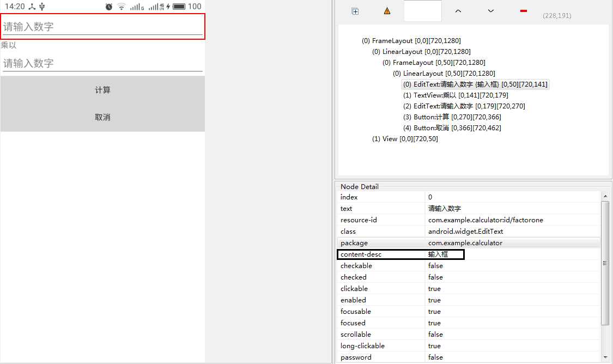Click the previous-result up arrow in toolbar
Screen dimensions: 613x364
coord(458,11)
